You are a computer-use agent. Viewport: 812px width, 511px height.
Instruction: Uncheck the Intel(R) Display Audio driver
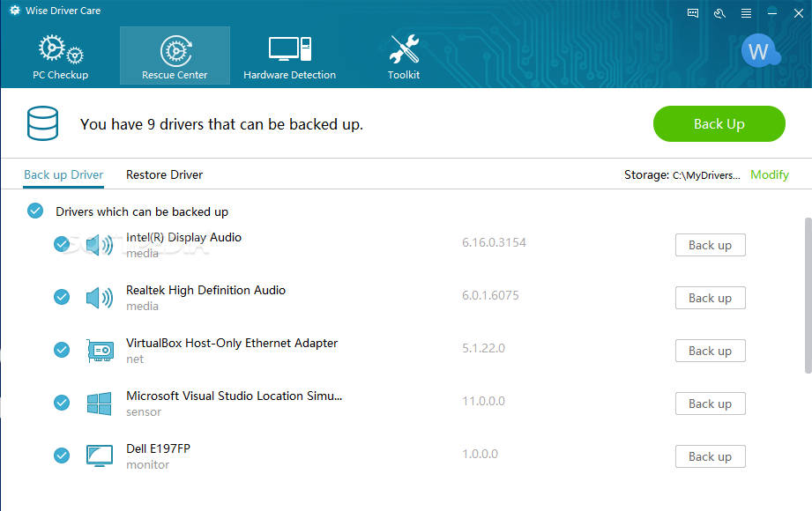coord(62,244)
